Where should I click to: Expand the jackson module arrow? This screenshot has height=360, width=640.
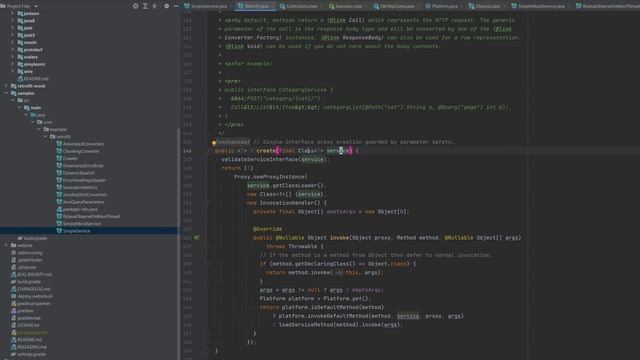(x=13, y=13)
